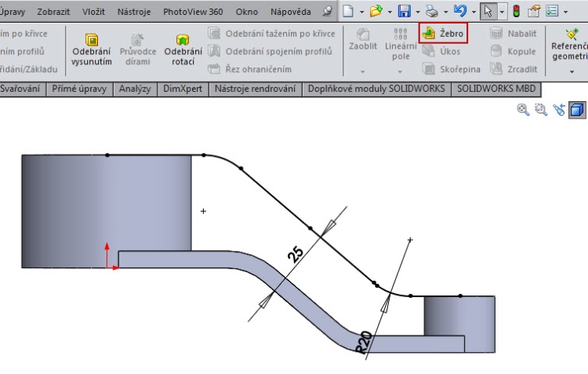Switch to Nástroje rendrování tab

click(255, 89)
